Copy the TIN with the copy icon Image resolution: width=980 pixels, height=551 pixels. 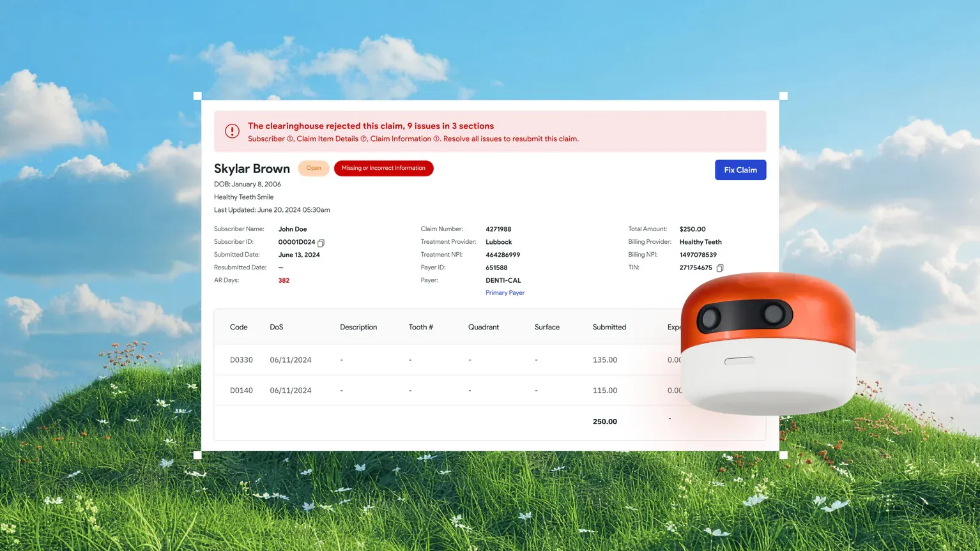point(720,268)
